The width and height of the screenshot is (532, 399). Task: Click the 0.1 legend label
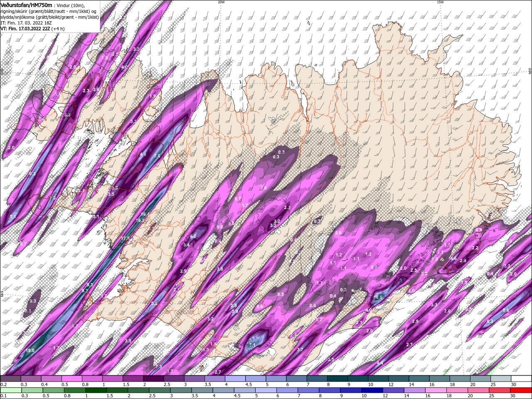coord(4,396)
